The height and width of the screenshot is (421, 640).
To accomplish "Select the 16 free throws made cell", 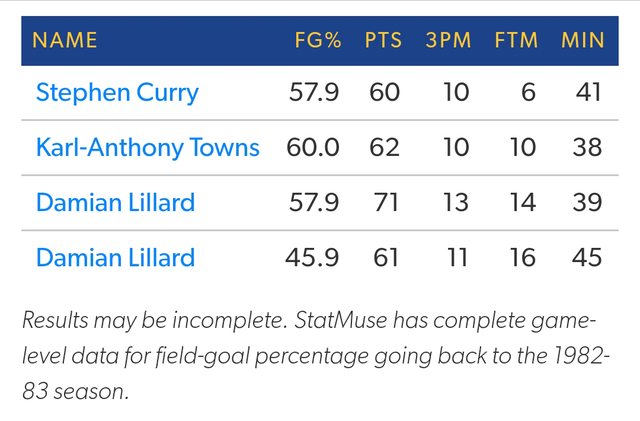I will tap(522, 258).
